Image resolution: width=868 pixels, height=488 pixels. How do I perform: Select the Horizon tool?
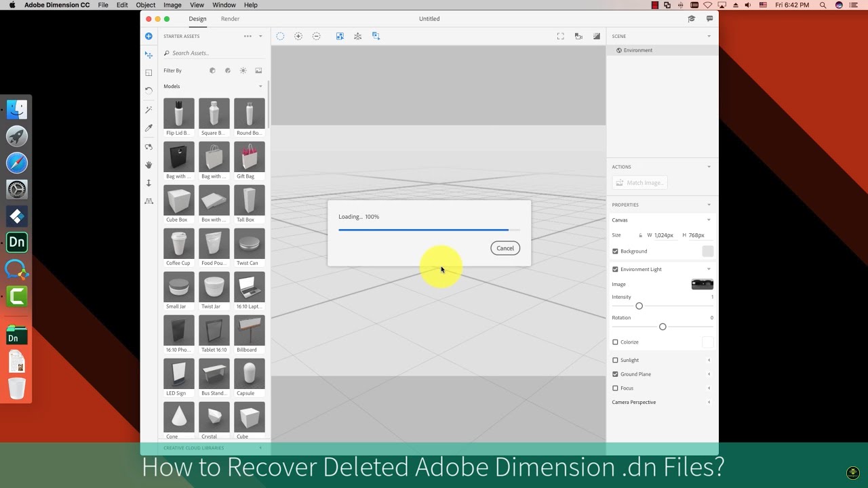149,201
